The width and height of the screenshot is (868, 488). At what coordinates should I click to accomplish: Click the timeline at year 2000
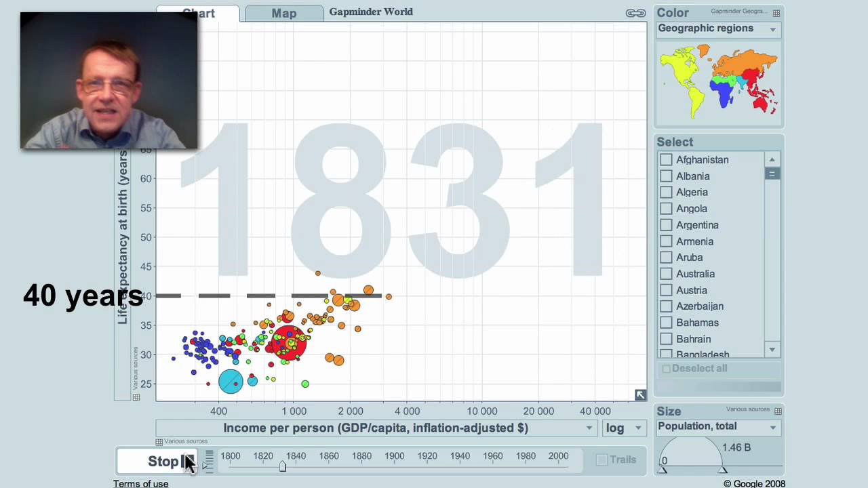(x=558, y=456)
